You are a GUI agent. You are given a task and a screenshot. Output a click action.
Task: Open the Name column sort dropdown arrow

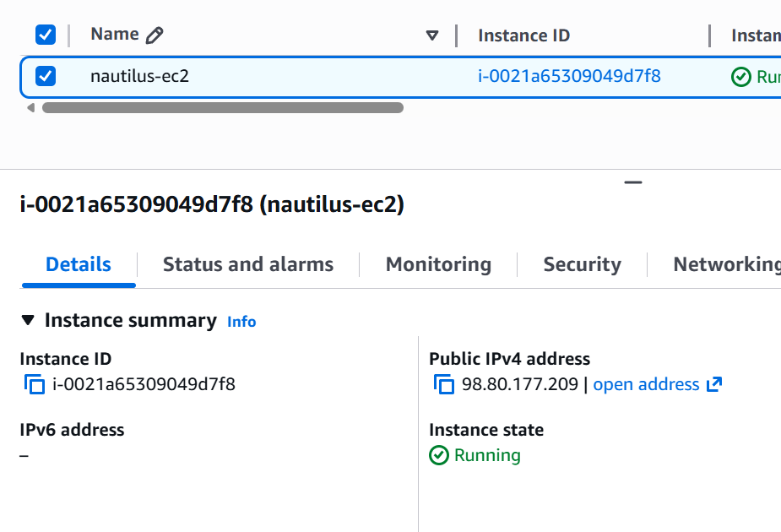[x=432, y=35]
